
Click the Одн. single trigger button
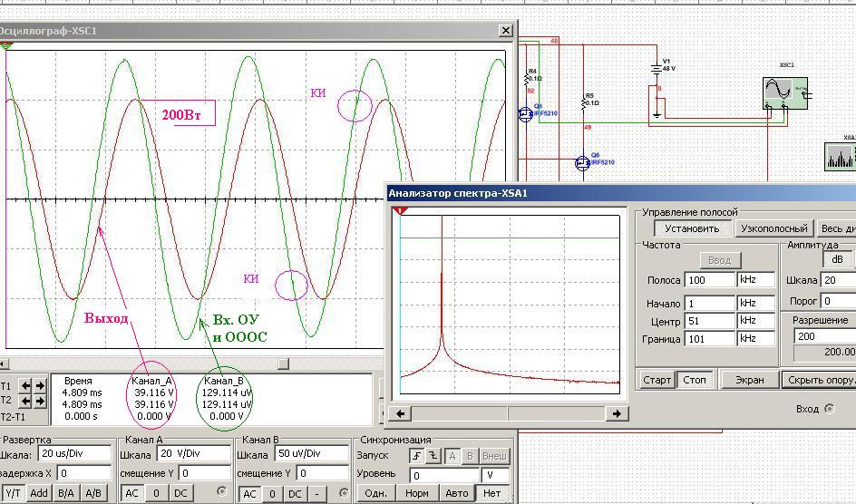click(375, 493)
